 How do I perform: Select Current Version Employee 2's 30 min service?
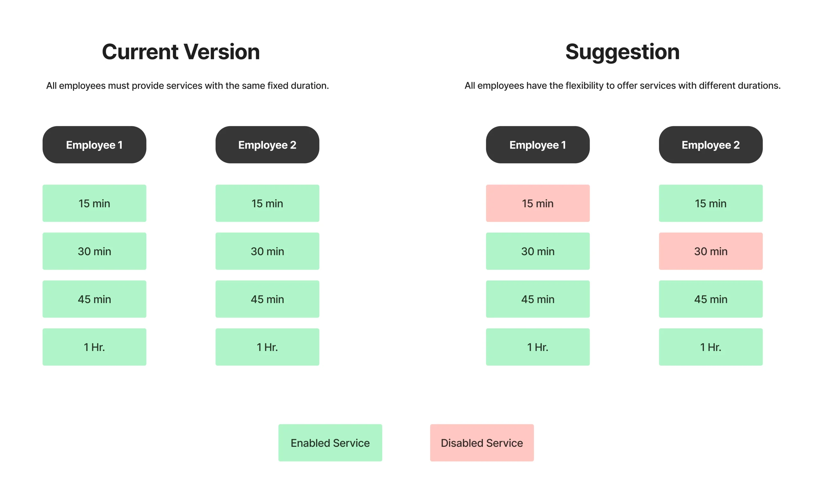267,251
